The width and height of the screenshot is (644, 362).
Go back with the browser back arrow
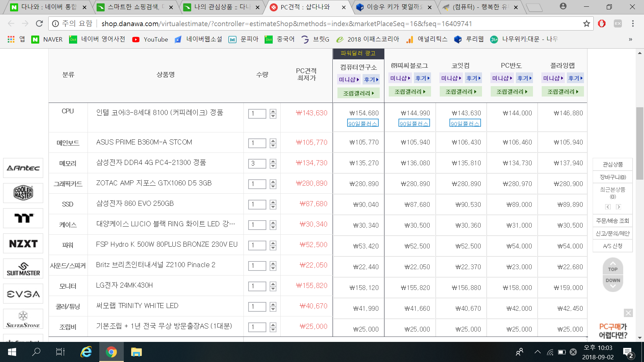pos(11,23)
